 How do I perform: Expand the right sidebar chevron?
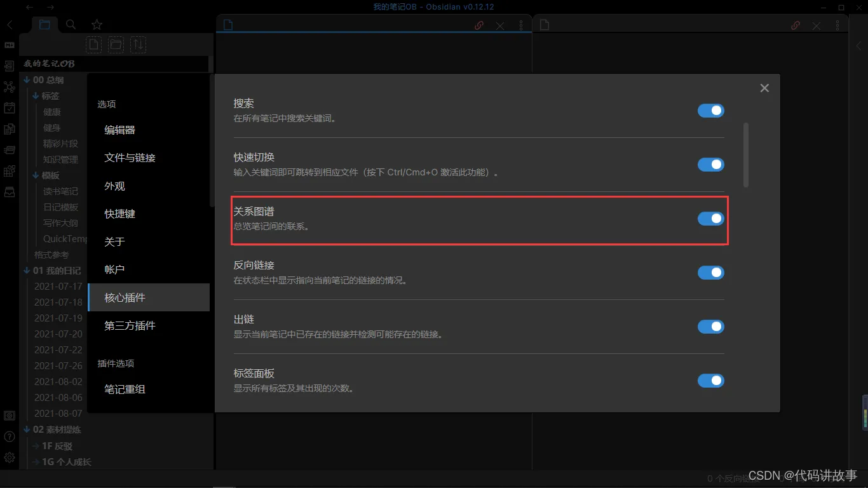858,46
